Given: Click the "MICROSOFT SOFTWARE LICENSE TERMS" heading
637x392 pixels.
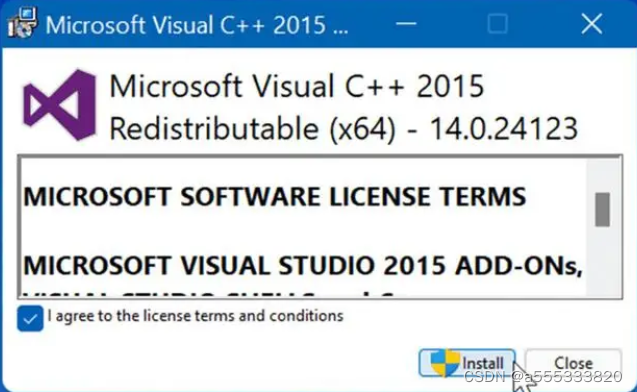Looking at the screenshot, I should 275,197.
